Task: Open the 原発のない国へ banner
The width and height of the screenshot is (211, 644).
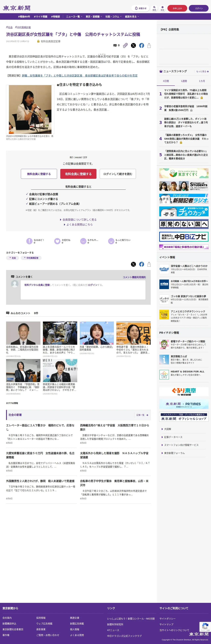Action: (184, 224)
